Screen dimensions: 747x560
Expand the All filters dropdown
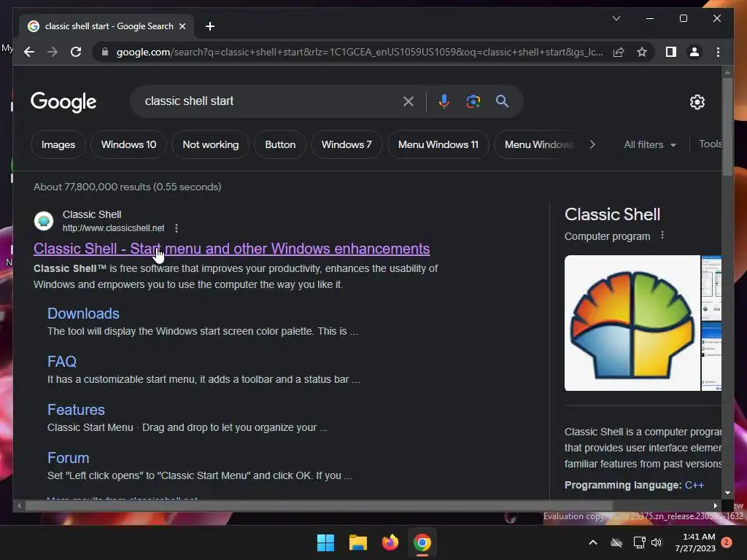point(650,144)
